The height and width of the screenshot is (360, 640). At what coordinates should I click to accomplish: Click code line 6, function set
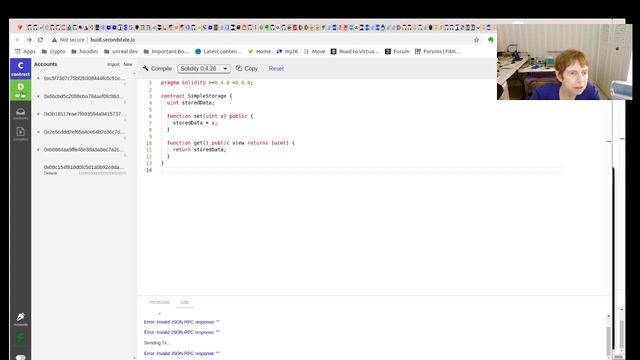point(210,116)
